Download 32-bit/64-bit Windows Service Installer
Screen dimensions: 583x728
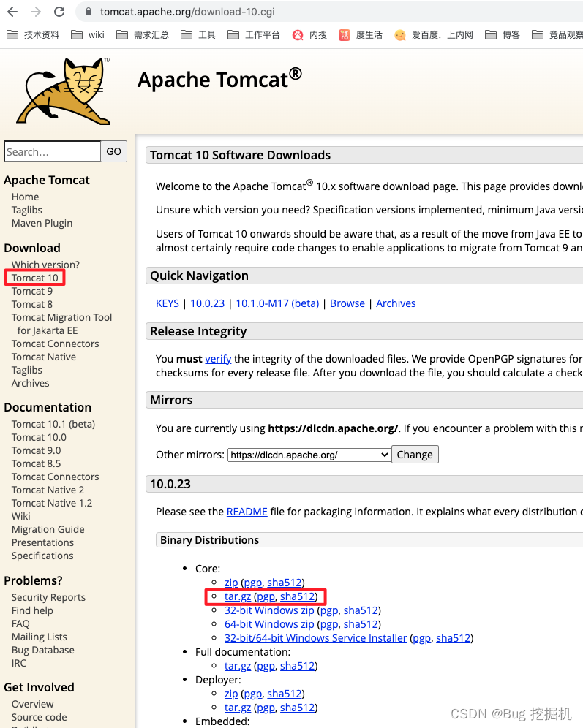point(315,638)
